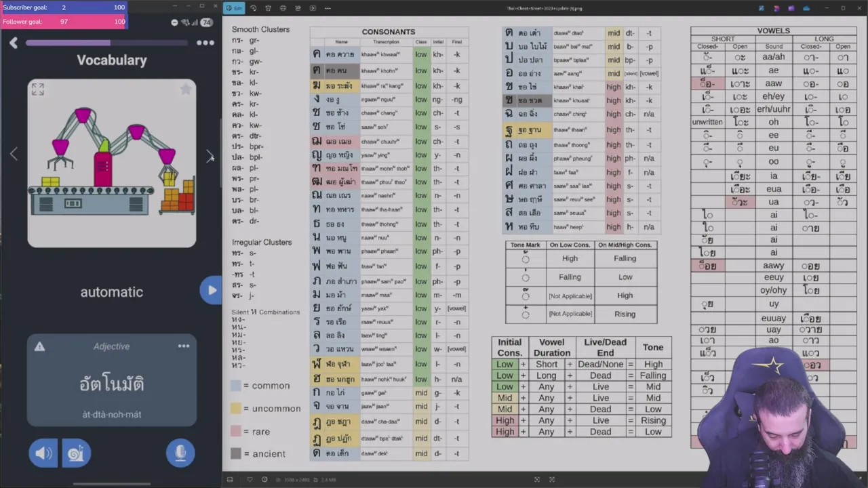Open the See more menu in Photos
The width and height of the screenshot is (868, 488).
click(328, 8)
